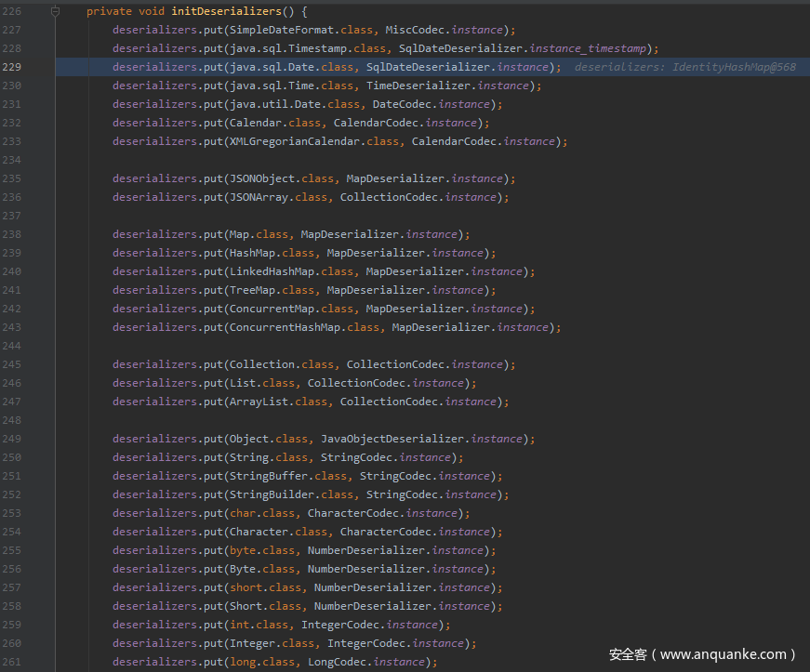This screenshot has width=810, height=672.
Task: Collapse the initDeserializers method fold marker
Action: (x=55, y=11)
